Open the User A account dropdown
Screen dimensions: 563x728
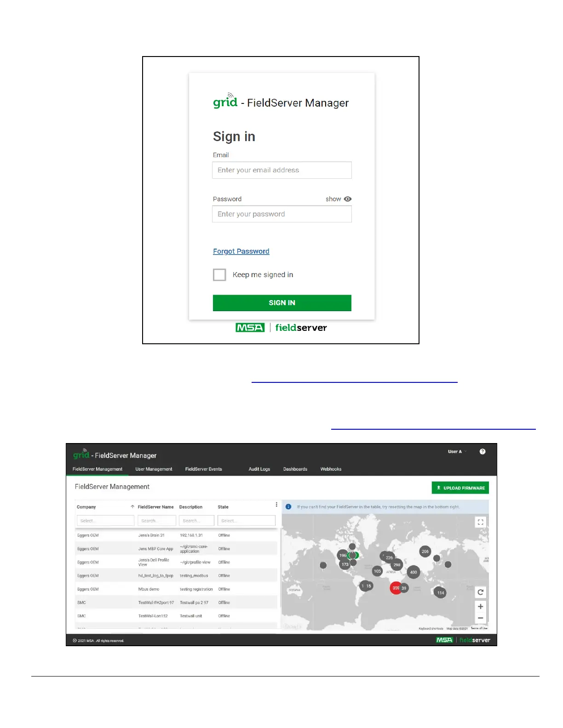point(457,452)
